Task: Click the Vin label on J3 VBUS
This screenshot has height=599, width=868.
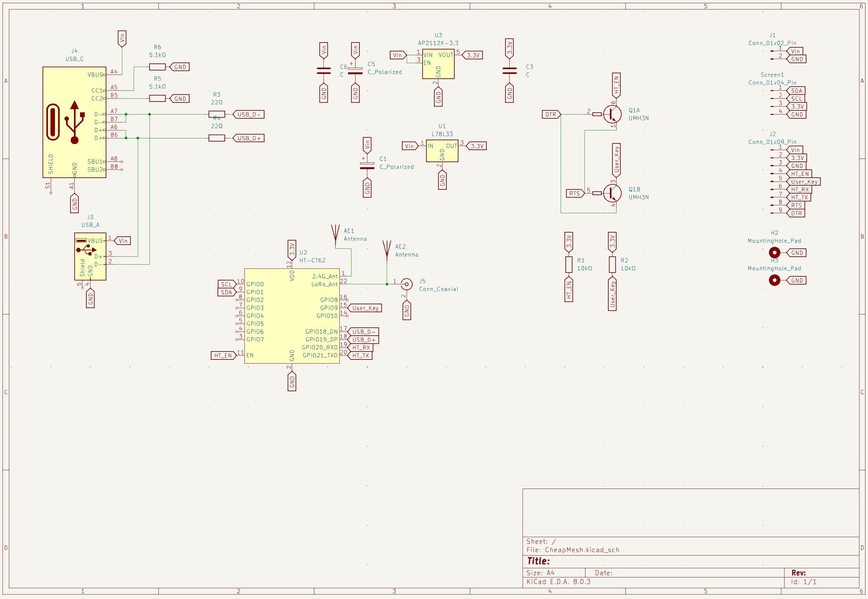Action: pyautogui.click(x=122, y=241)
